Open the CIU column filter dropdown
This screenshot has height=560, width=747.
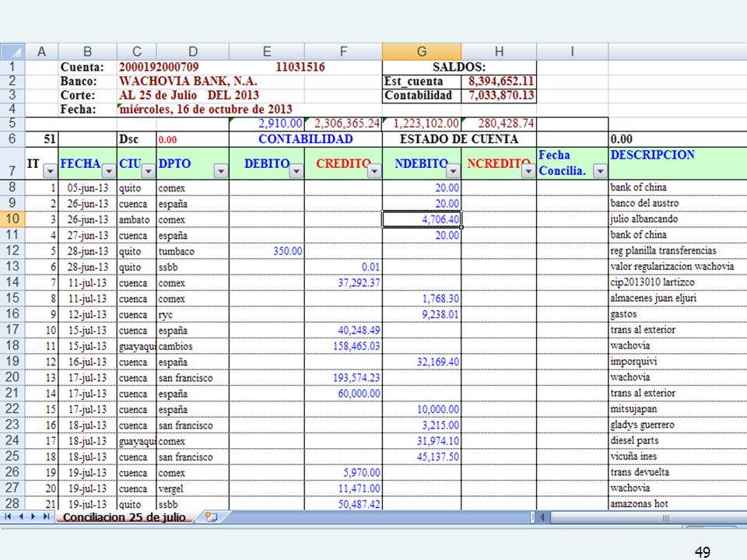point(149,170)
